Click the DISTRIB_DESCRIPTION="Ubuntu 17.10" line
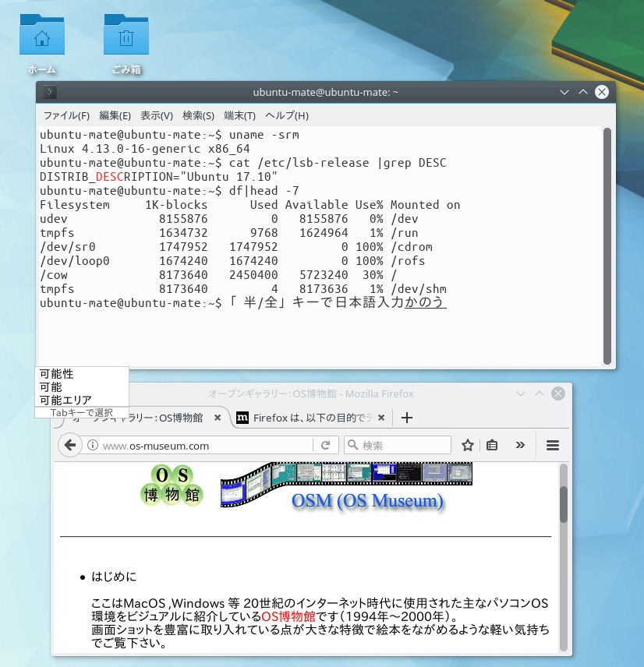This screenshot has height=667, width=644. click(158, 177)
